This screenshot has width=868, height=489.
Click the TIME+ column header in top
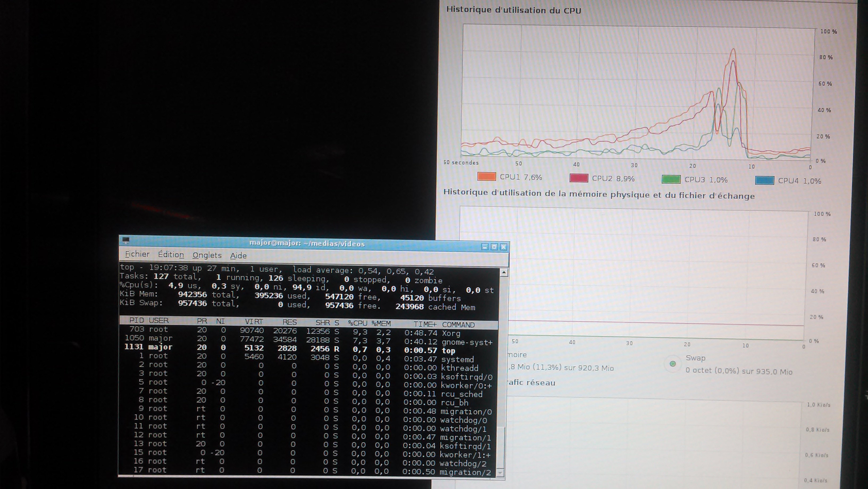425,324
